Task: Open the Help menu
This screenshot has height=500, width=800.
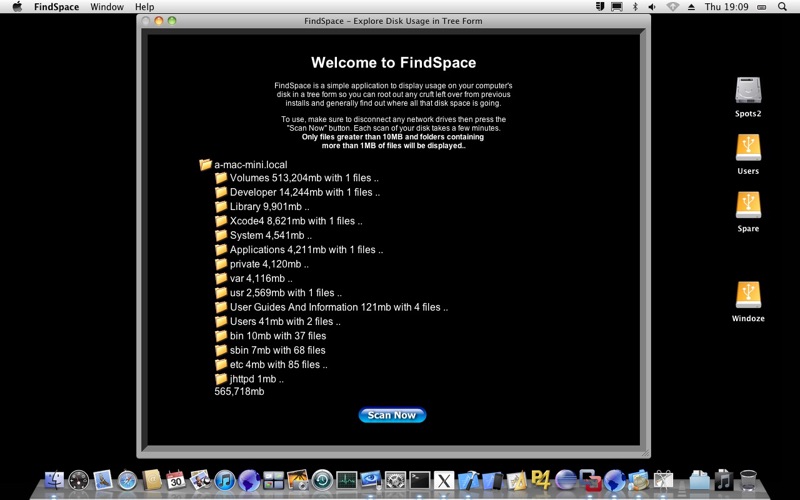Action: (144, 7)
